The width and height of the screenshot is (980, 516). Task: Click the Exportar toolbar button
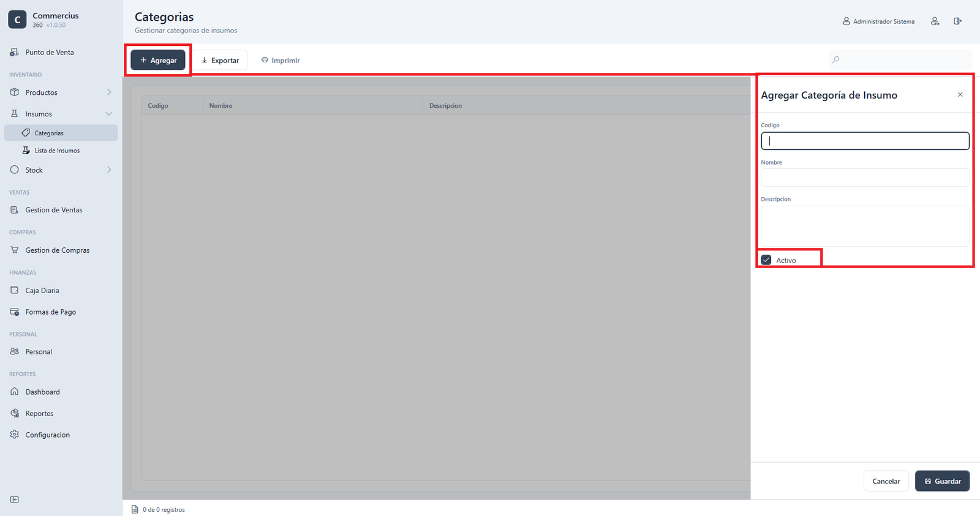pos(221,60)
